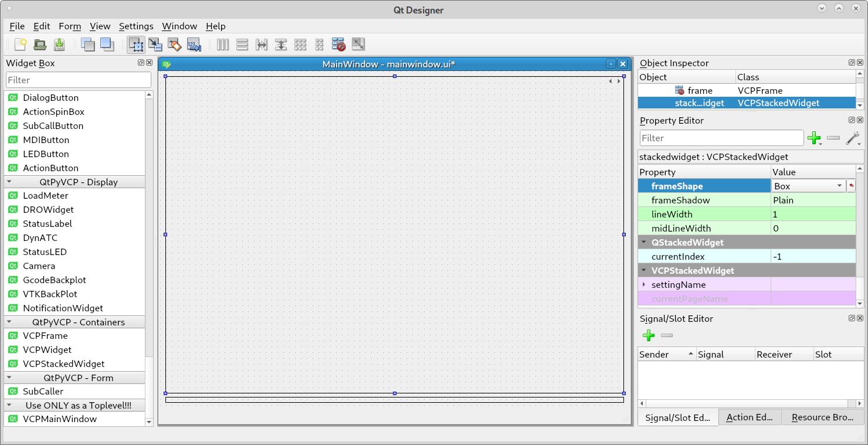Click the currentIndex value -1

click(x=813, y=256)
